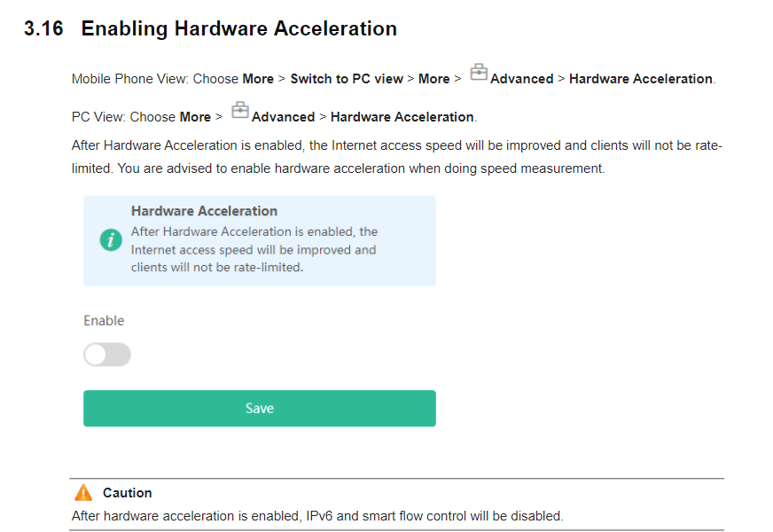This screenshot has height=532, width=773.
Task: Click the "Hardware Acceleration" title inside the blue box
Action: pyautogui.click(x=204, y=211)
